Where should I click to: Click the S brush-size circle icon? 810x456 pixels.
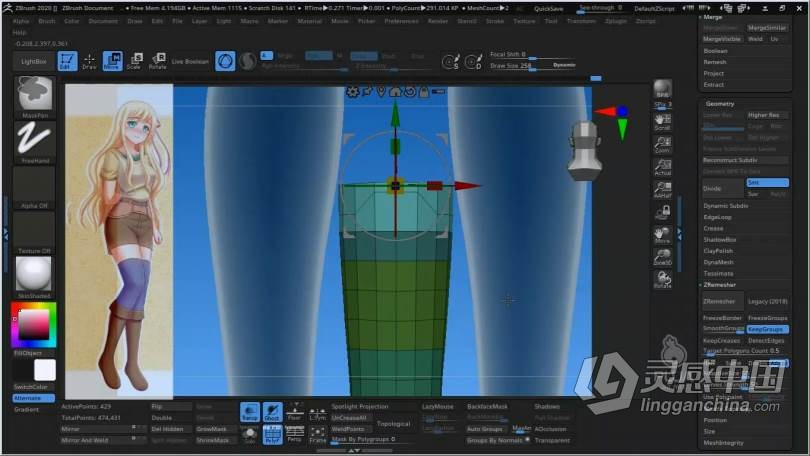pyautogui.click(x=450, y=62)
